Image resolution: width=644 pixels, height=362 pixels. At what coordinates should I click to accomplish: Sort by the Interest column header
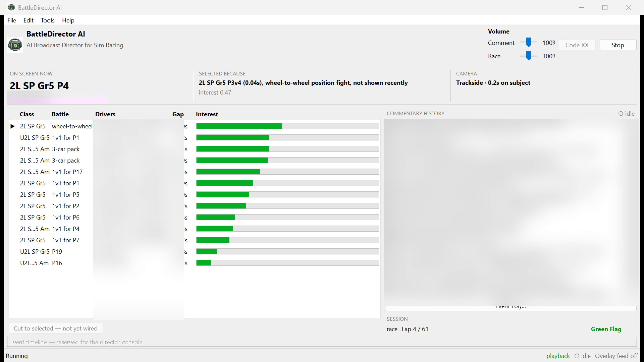pos(207,114)
